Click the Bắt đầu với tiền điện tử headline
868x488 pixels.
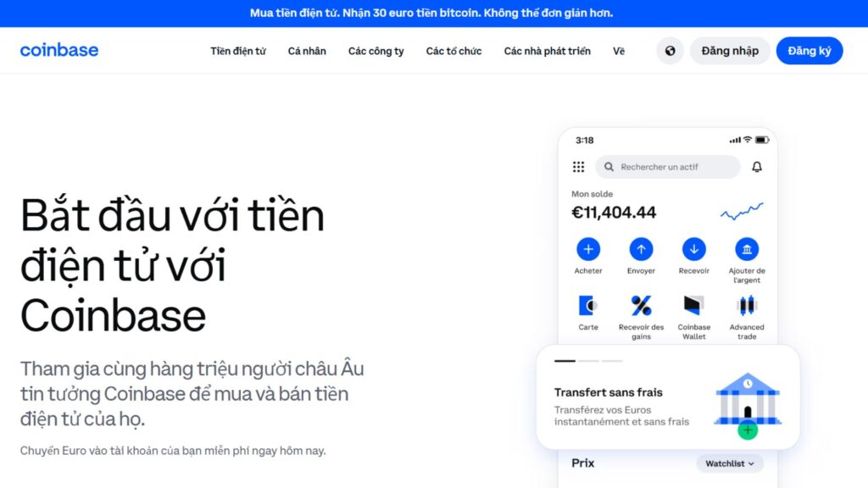pyautogui.click(x=172, y=265)
